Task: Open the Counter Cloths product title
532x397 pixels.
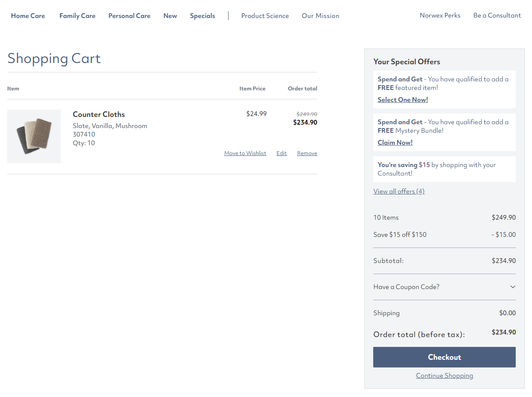Action: pos(99,114)
